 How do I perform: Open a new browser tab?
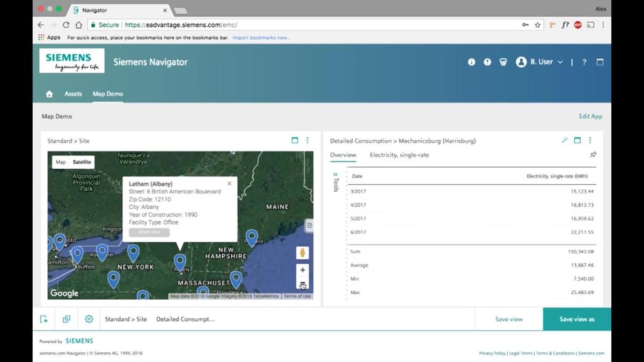pyautogui.click(x=180, y=10)
